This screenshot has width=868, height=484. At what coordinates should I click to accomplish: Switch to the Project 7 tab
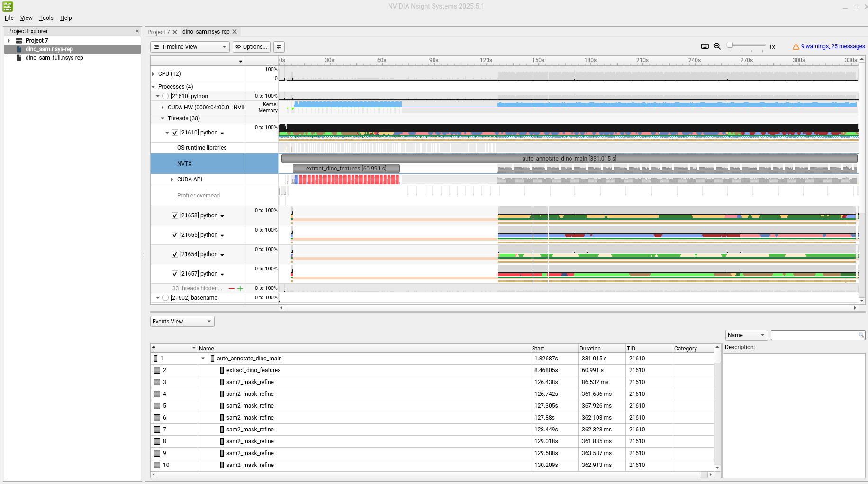158,32
